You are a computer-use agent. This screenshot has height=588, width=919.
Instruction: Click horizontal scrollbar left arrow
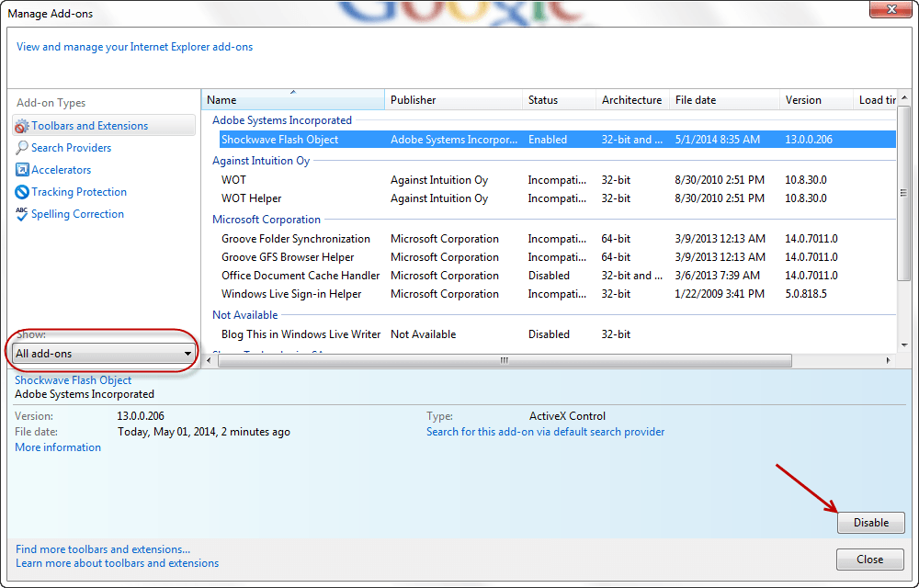[x=210, y=361]
